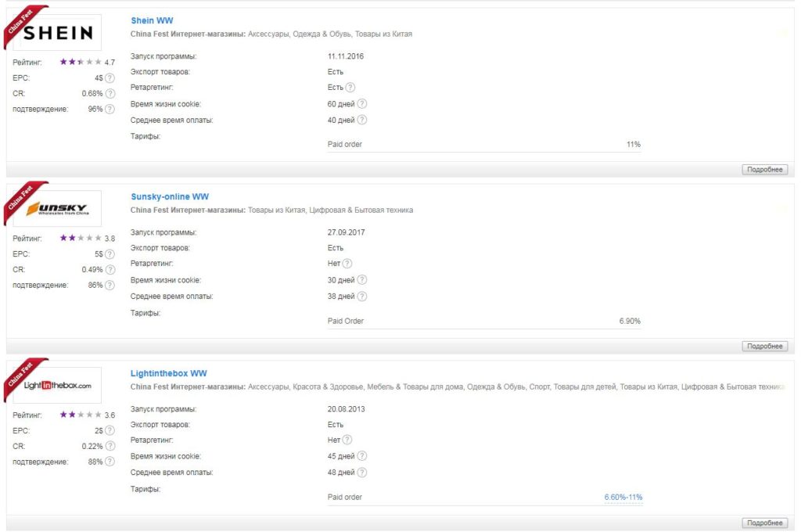Click the SHEIN logo thumbnail

click(57, 32)
